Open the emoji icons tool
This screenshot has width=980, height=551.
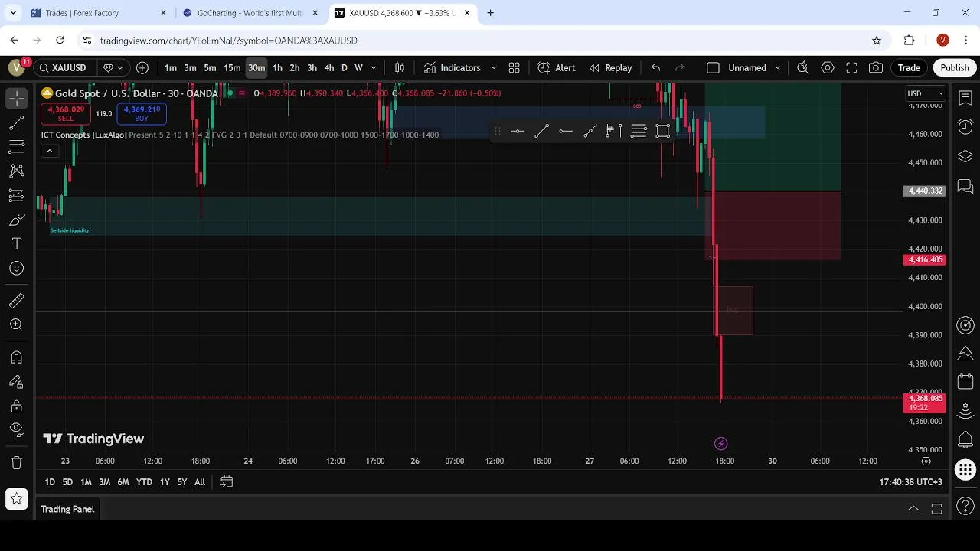pyautogui.click(x=16, y=269)
